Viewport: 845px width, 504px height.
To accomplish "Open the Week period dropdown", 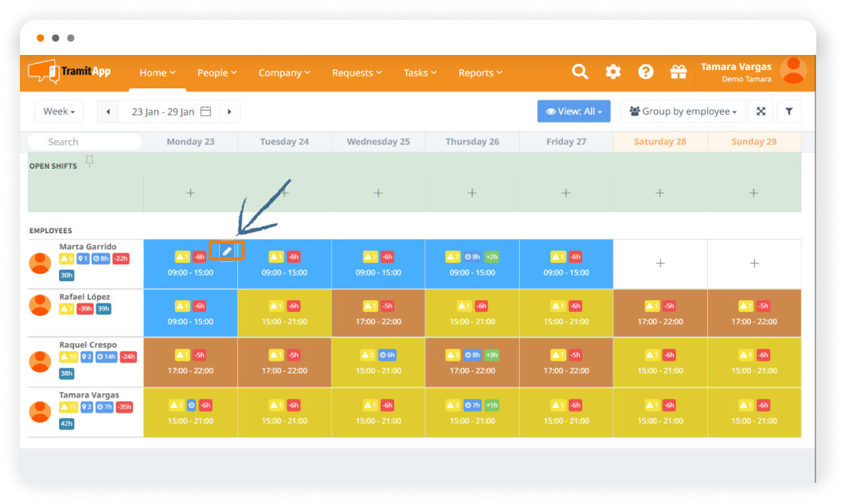I will [x=59, y=111].
